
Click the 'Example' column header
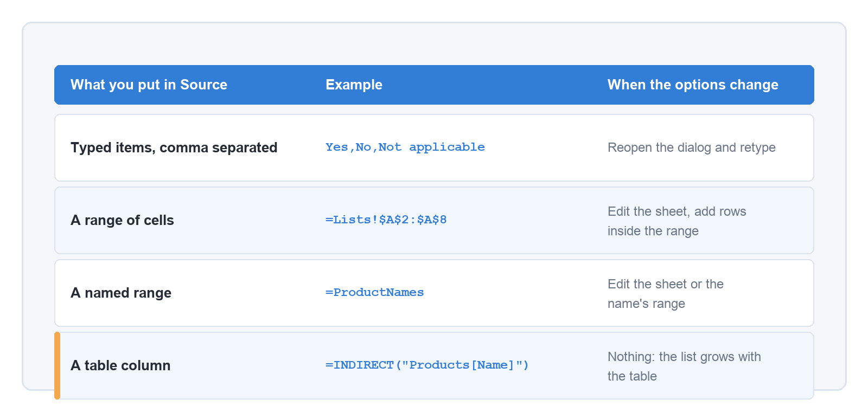pyautogui.click(x=354, y=85)
